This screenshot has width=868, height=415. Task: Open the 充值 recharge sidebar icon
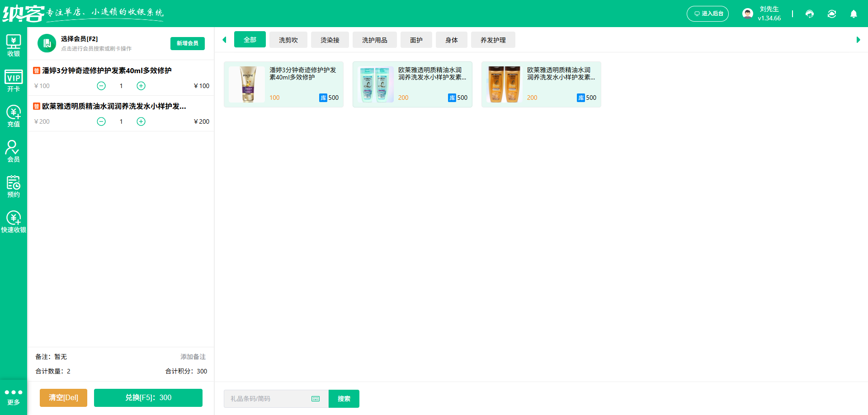[14, 116]
